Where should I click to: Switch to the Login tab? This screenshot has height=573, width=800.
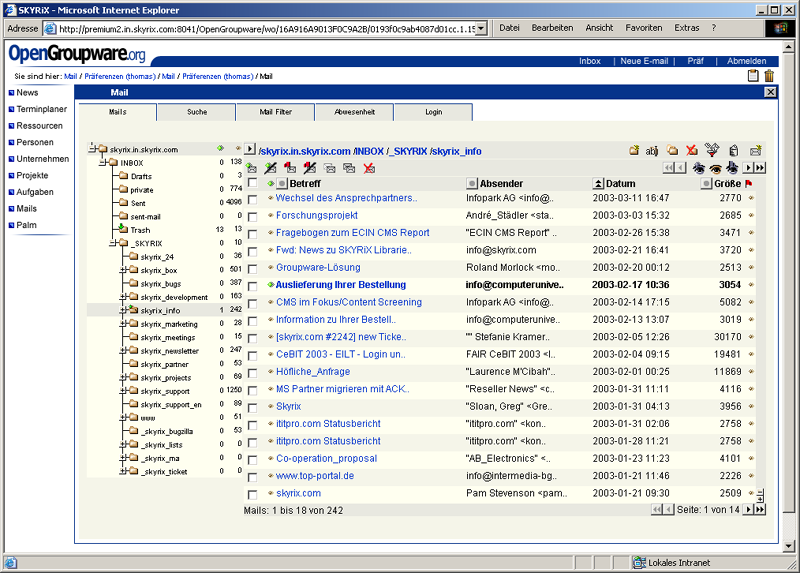click(434, 112)
